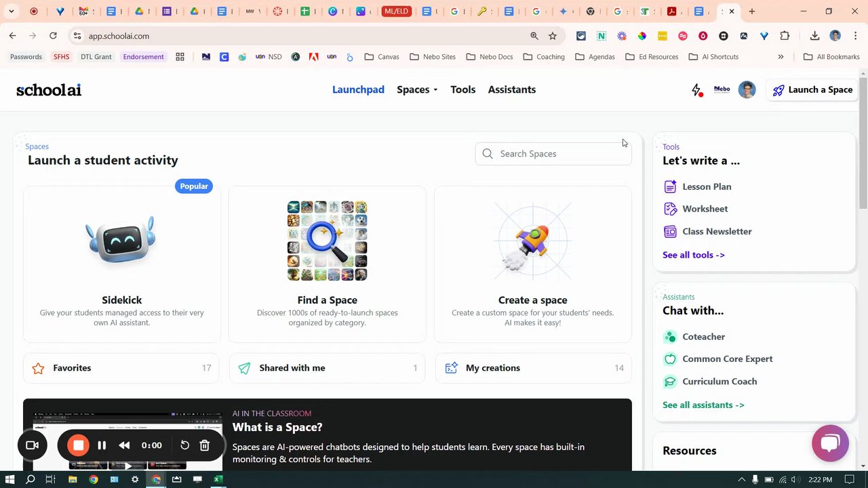The image size is (868, 488).
Task: Expand the Nebo Docs bookmark folder
Action: pos(490,57)
